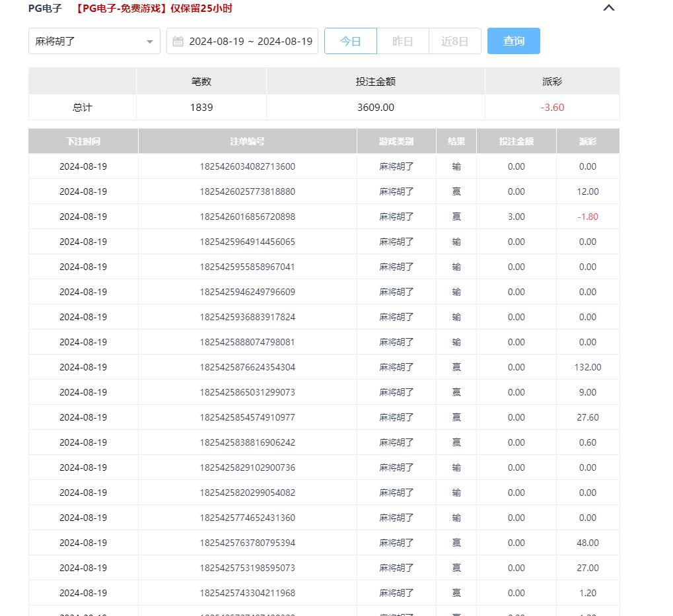Click the total payout -3.60 value
673x616 pixels.
click(552, 107)
